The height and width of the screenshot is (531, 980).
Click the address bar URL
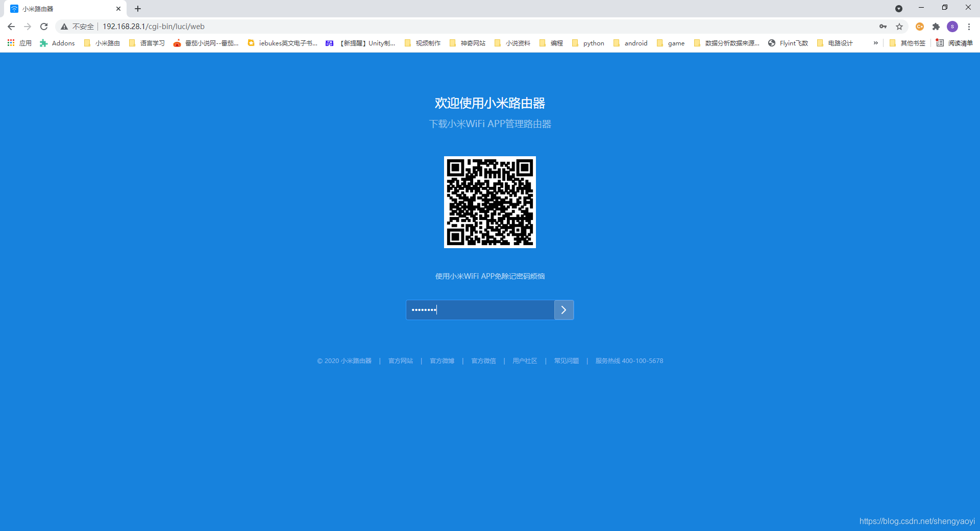click(x=154, y=27)
